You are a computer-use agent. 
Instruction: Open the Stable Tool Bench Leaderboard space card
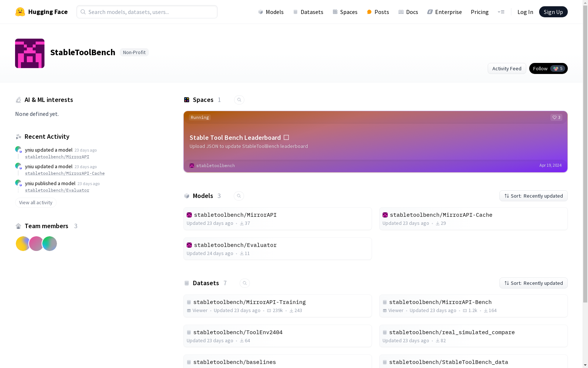tap(376, 142)
